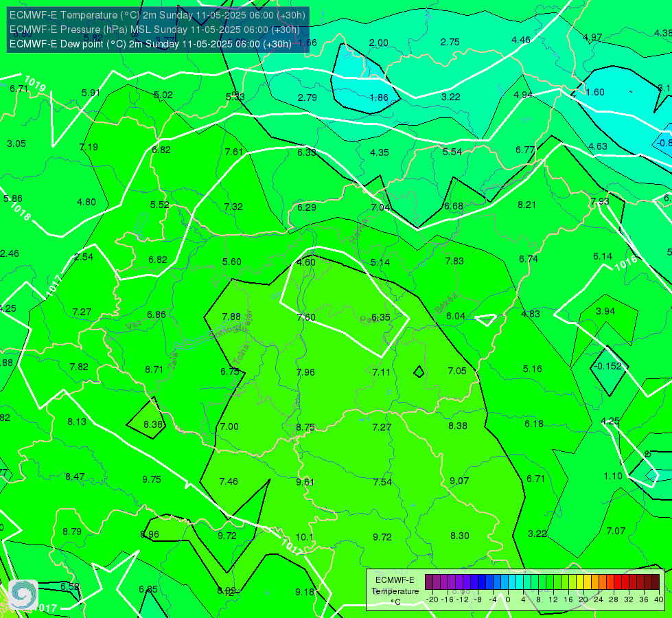672x618 pixels.
Task: Click the dew point value 7.61
Action: [234, 152]
